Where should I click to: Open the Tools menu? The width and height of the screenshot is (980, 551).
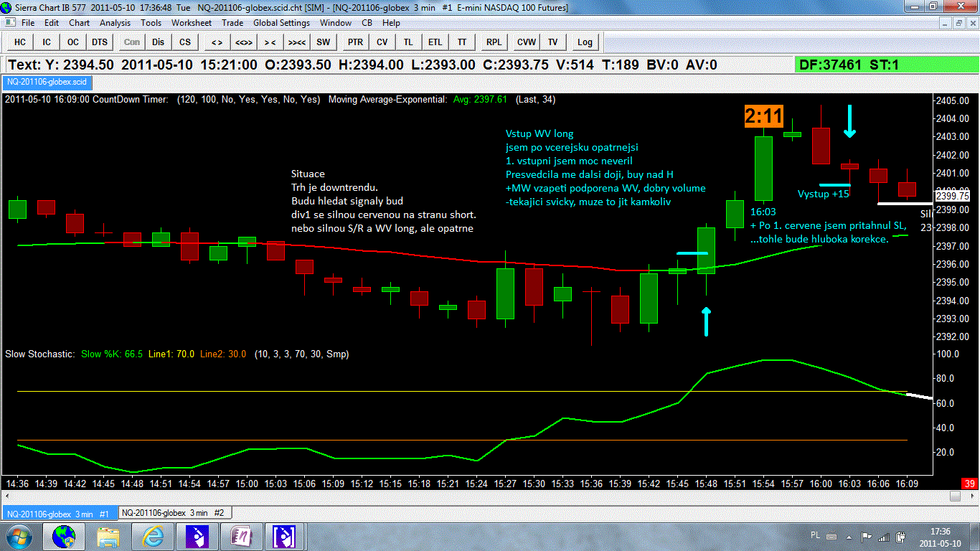[x=151, y=23]
